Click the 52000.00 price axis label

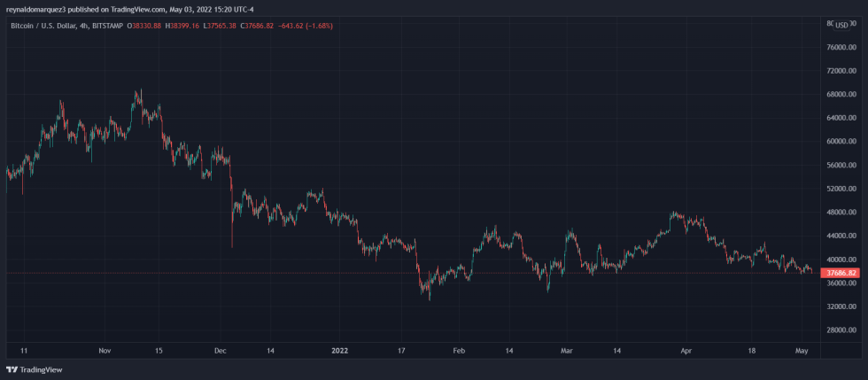tap(841, 189)
